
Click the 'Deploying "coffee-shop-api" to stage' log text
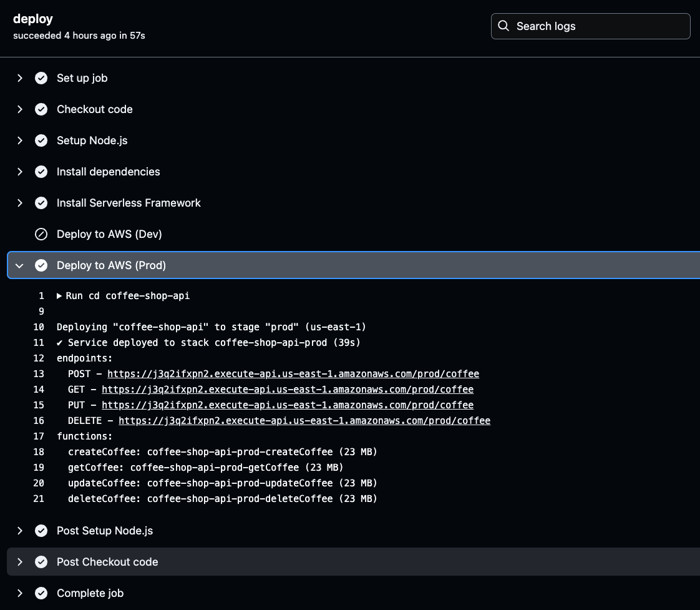[x=211, y=327]
